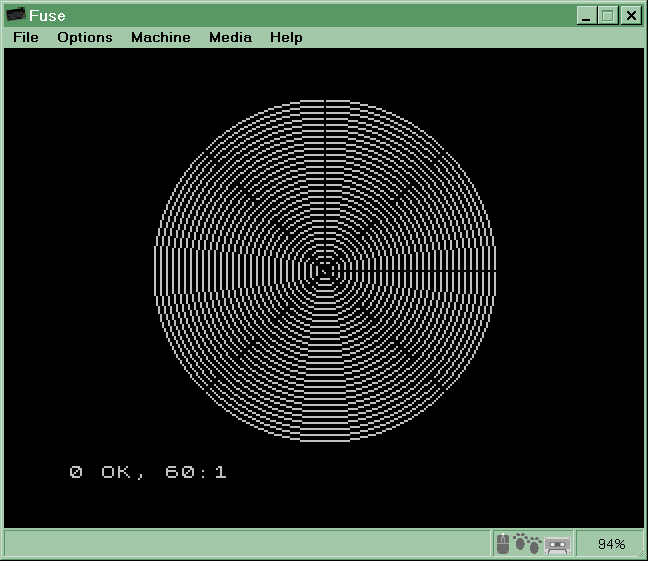Click the "60:1" line number text
The width and height of the screenshot is (648, 561).
(x=196, y=472)
